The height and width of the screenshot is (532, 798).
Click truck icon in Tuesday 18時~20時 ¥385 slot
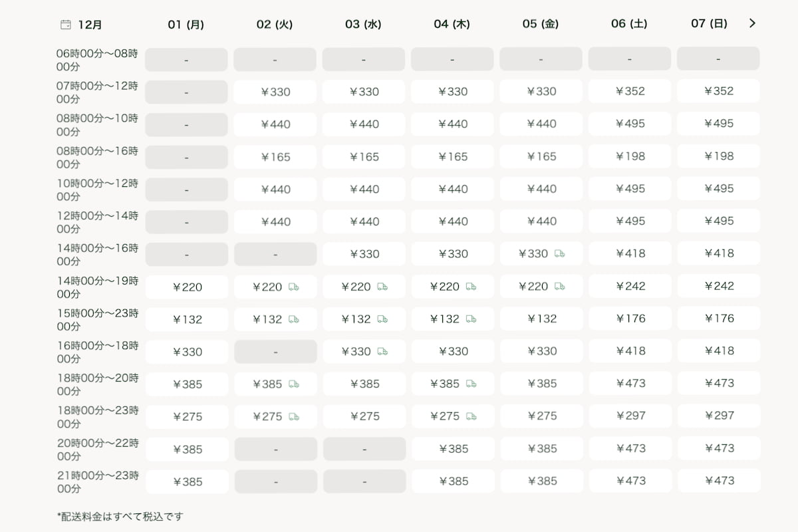[x=293, y=384]
